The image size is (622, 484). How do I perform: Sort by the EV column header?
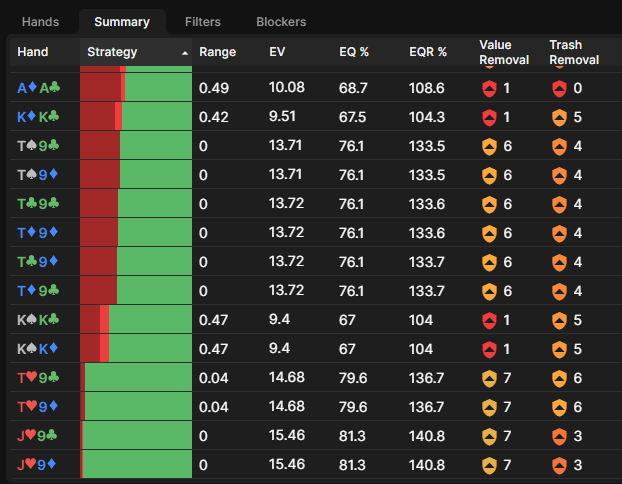point(278,52)
